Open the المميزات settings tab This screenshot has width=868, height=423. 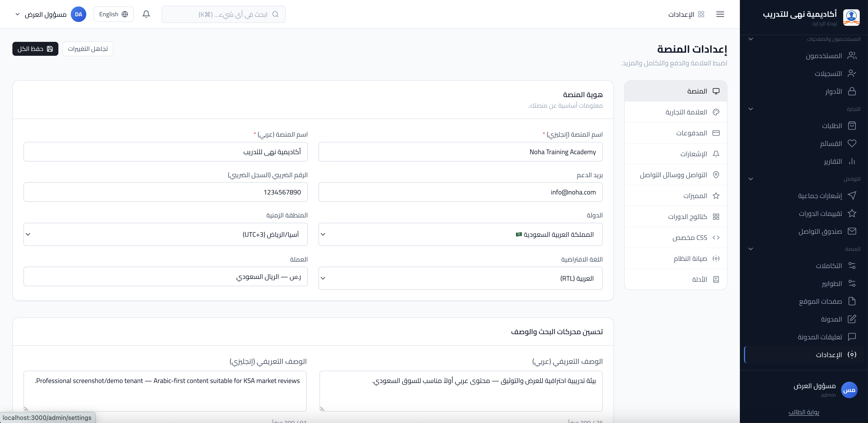676,196
